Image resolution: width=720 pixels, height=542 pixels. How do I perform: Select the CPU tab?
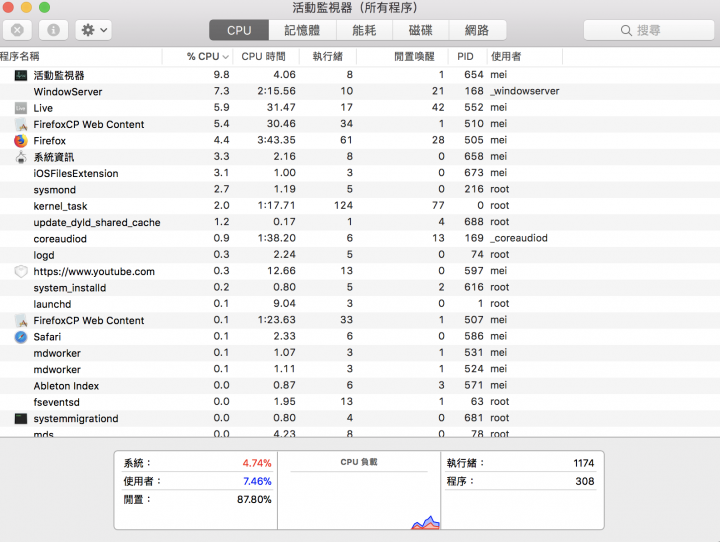(239, 30)
